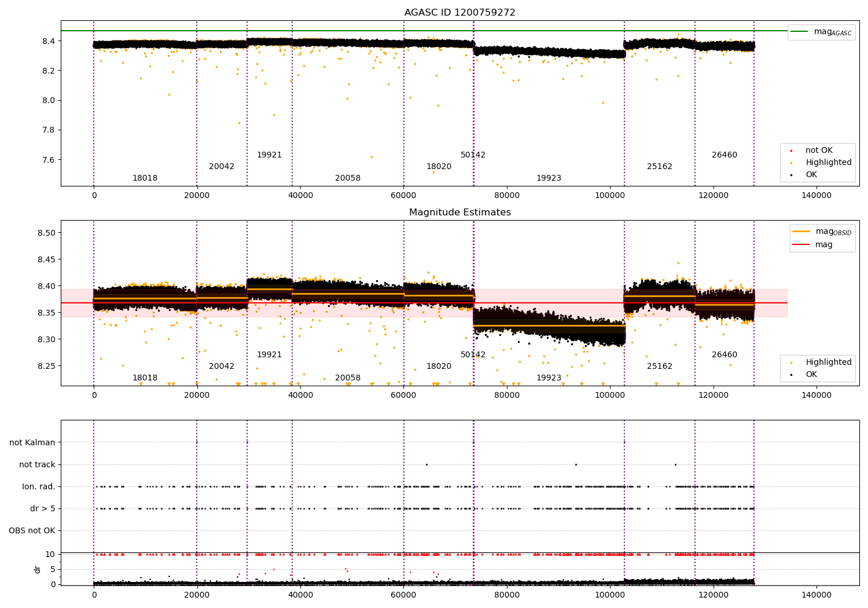This screenshot has height=608, width=868.
Task: Click the rotated 'dr' y-axis label
Action: [x=38, y=569]
